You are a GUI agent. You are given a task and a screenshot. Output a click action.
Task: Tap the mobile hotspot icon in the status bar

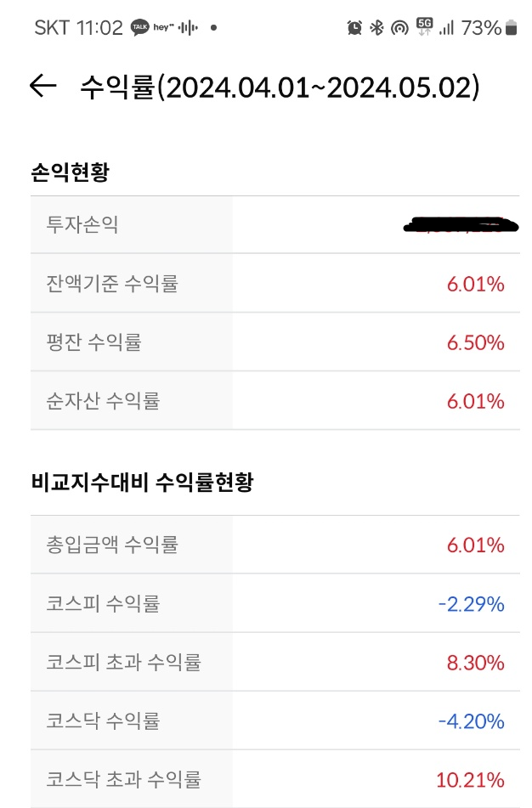pos(396,27)
